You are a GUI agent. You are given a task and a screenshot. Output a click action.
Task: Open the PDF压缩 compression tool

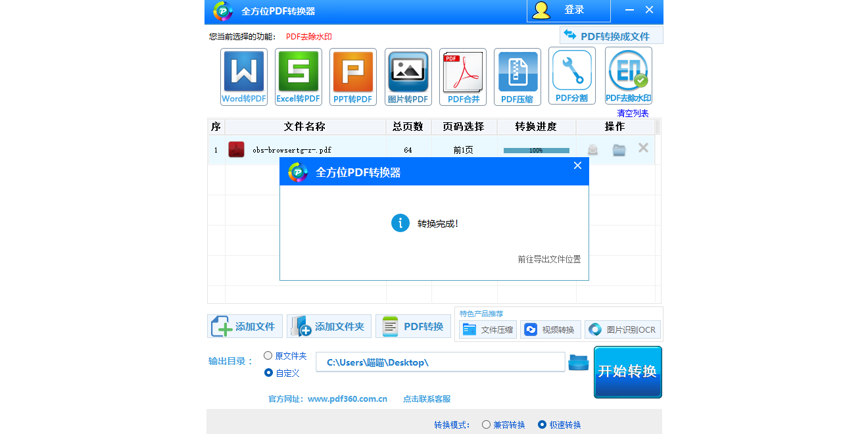(517, 76)
